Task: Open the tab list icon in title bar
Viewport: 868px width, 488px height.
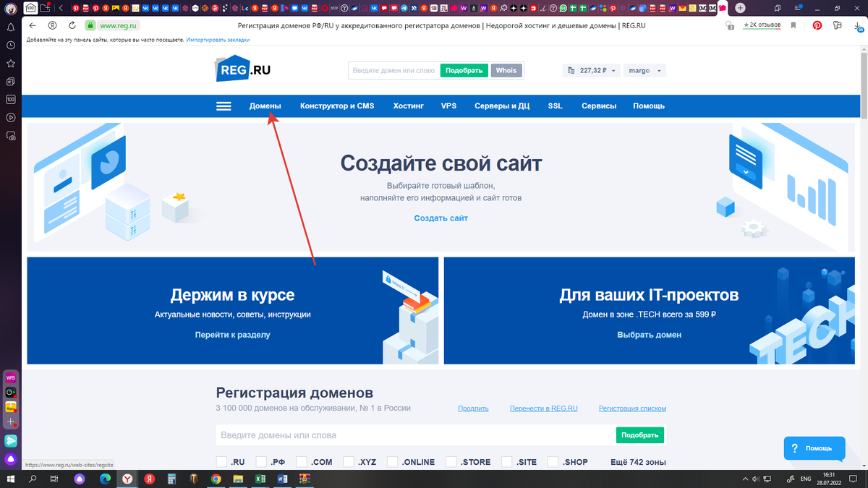Action: (x=778, y=8)
